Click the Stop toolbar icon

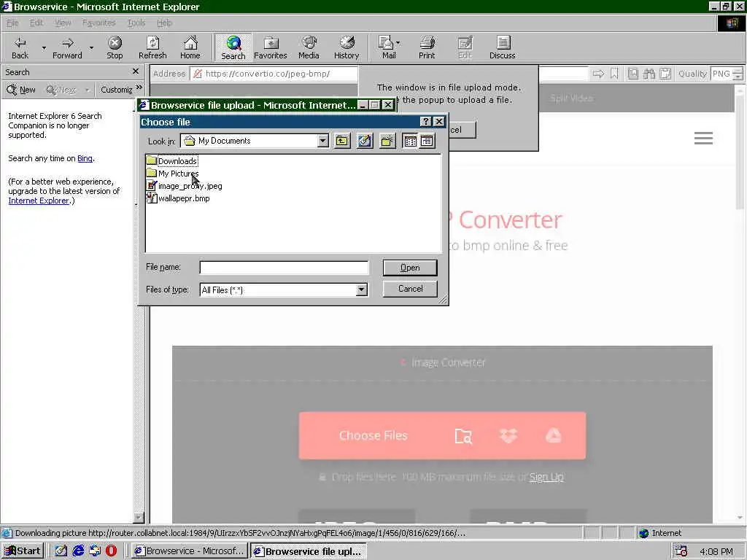tap(115, 47)
